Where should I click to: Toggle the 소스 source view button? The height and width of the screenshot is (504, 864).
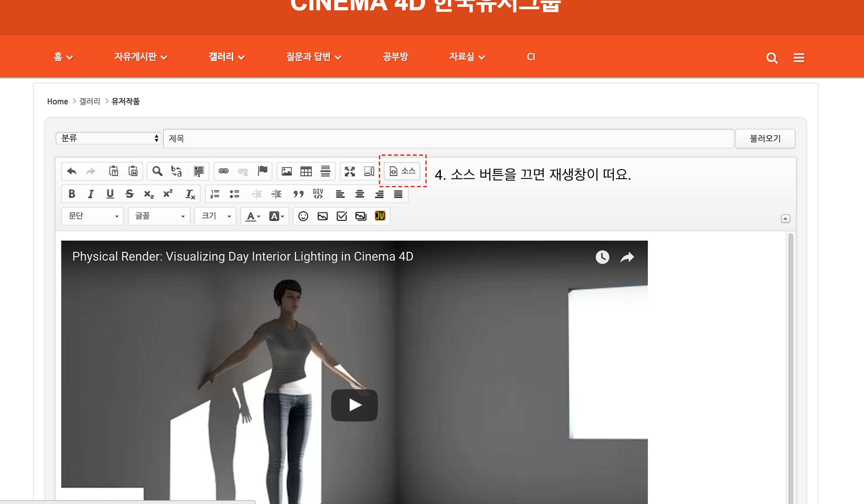[402, 171]
